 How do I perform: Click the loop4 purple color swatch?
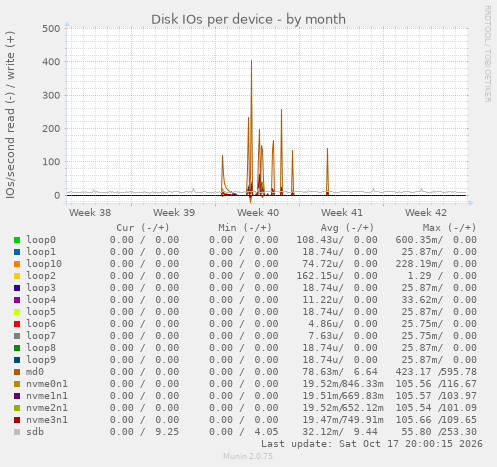click(17, 300)
